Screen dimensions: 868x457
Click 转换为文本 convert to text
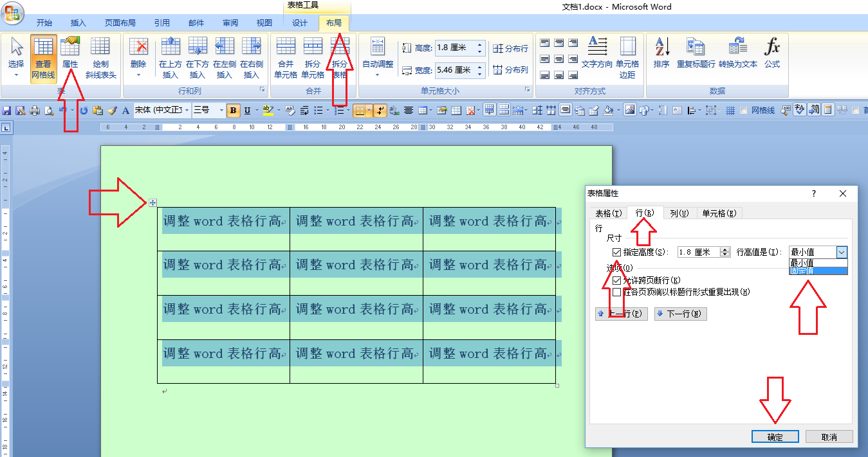click(x=738, y=53)
